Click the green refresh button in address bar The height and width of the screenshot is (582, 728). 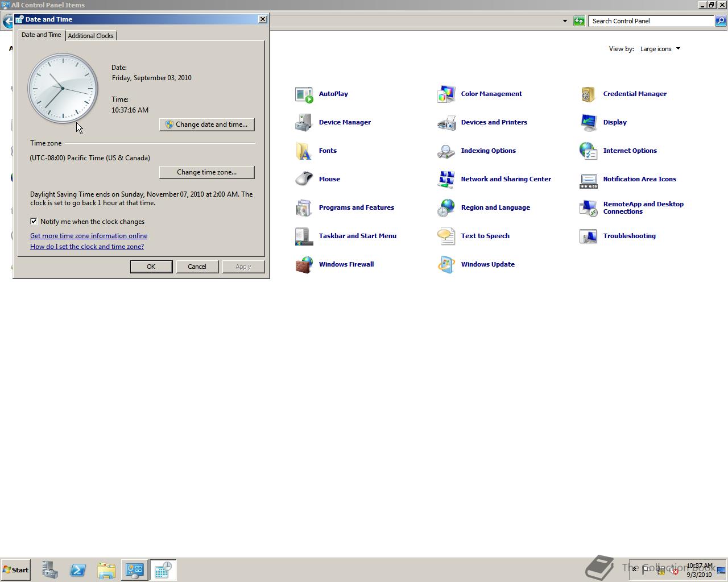point(579,21)
